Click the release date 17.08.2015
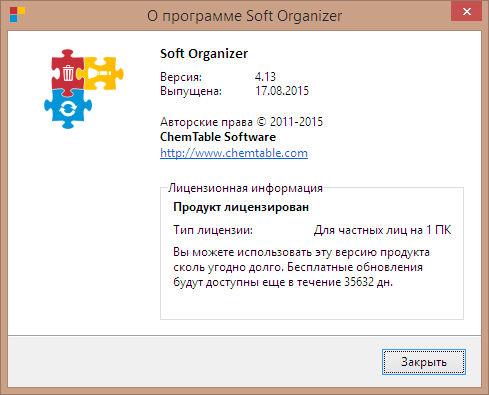The width and height of the screenshot is (489, 395). click(282, 91)
